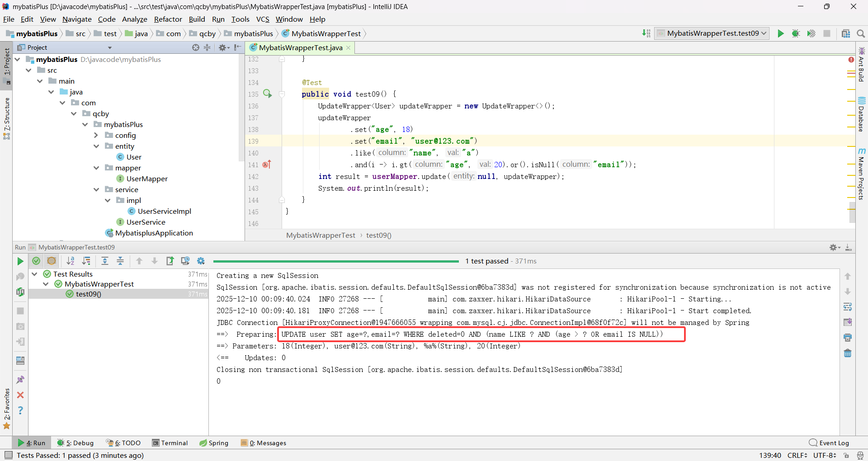868x461 pixels.
Task: Clear console with trash icon
Action: (x=848, y=353)
